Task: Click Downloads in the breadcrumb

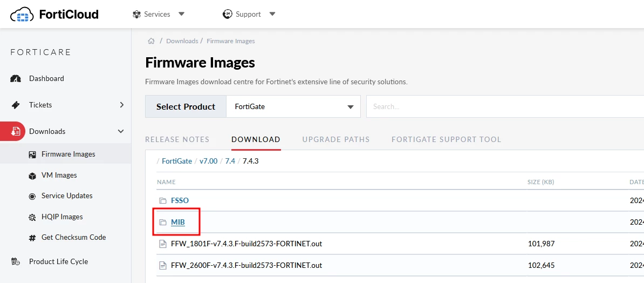Action: click(182, 41)
